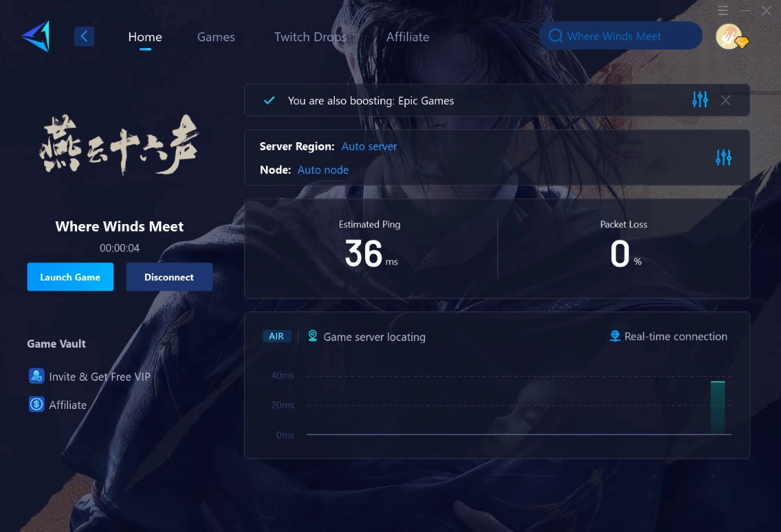781x532 pixels.
Task: Open the hamburger menu in title bar
Action: (x=723, y=11)
